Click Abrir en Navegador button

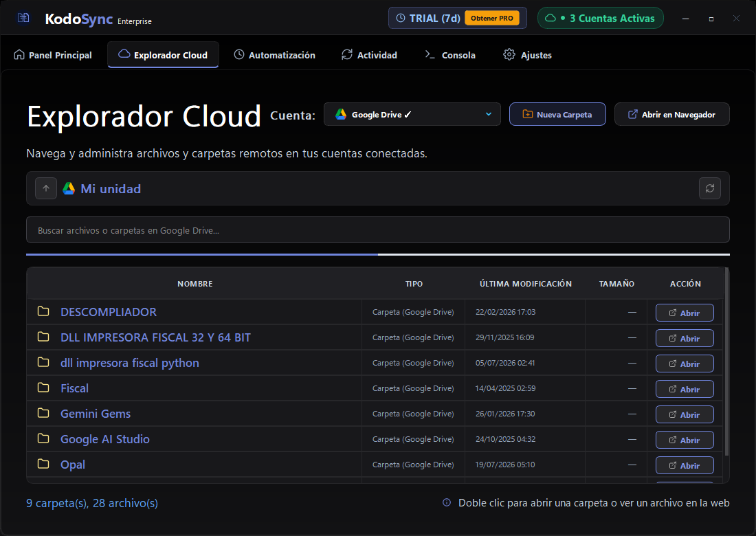(x=671, y=114)
